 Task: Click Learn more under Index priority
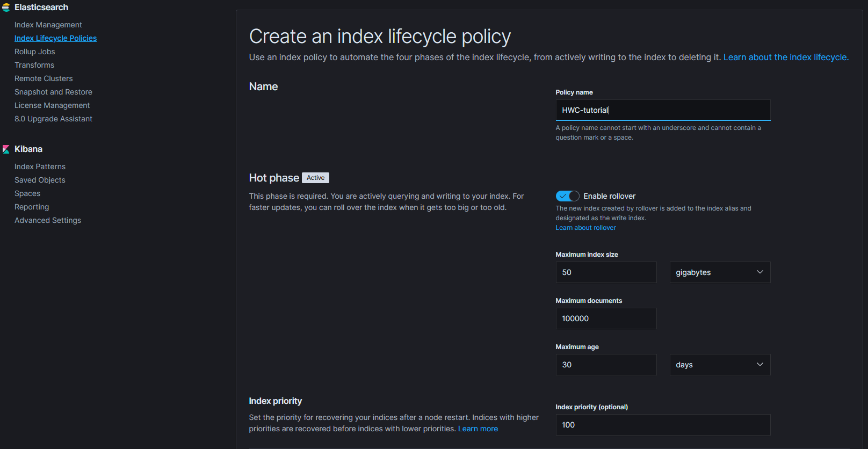pyautogui.click(x=478, y=429)
